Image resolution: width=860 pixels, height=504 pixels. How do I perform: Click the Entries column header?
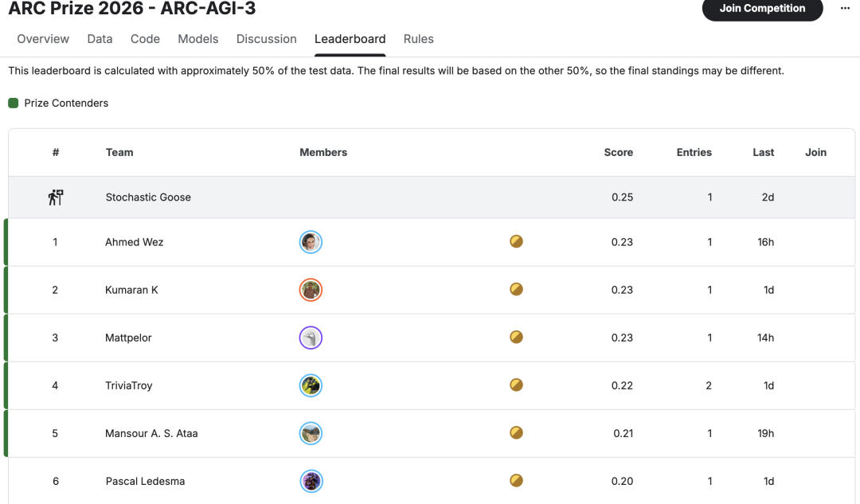click(x=694, y=152)
